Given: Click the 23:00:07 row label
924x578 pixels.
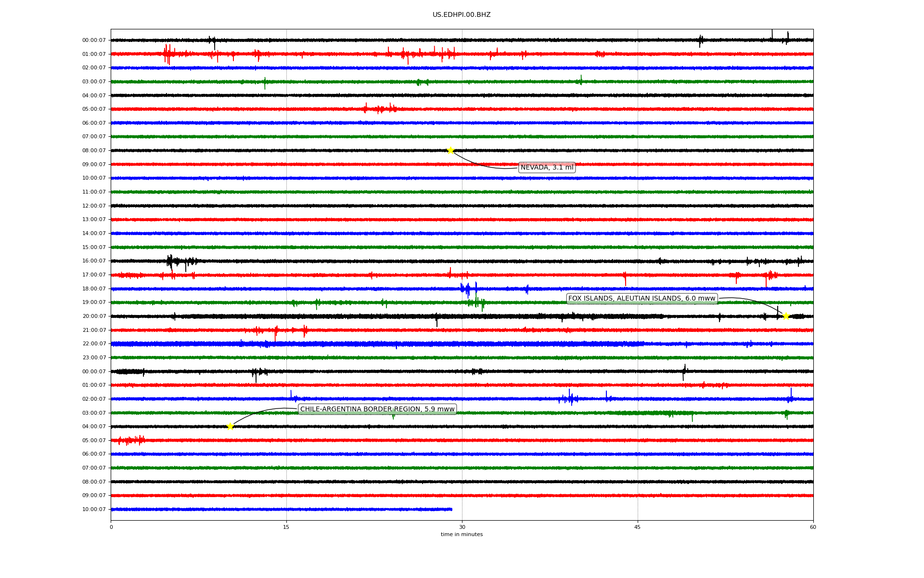Looking at the screenshot, I should 94,358.
